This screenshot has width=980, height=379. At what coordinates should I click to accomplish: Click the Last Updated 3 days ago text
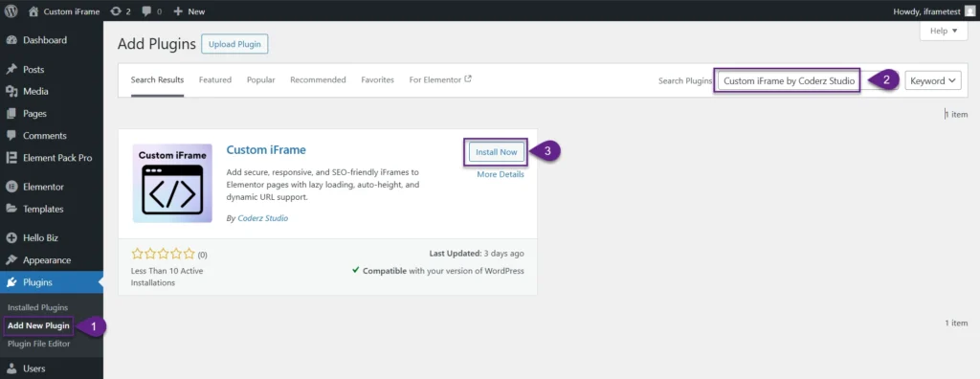[x=477, y=254]
